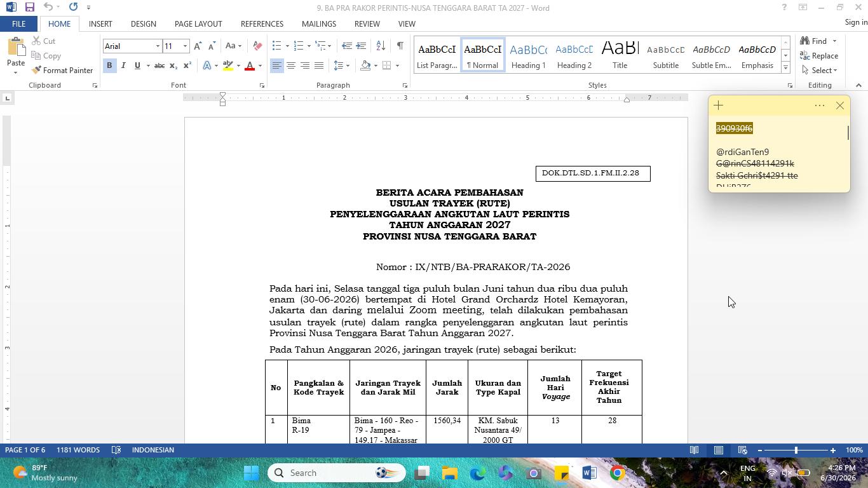
Task: Toggle Italic formatting
Action: [123, 65]
